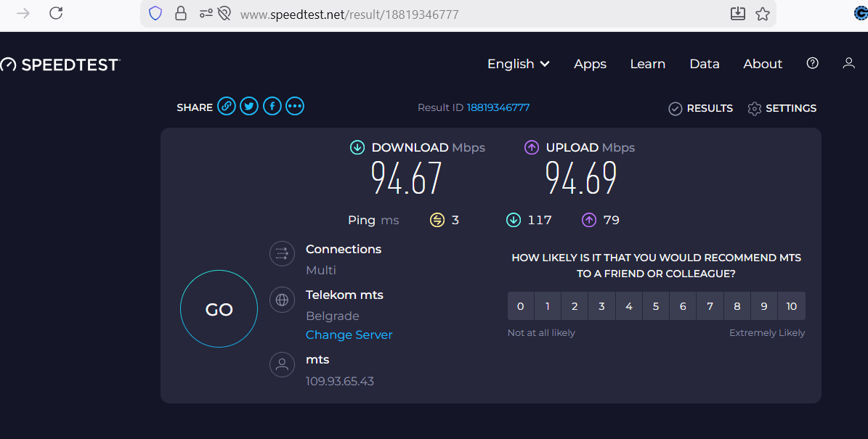Click the globe server icon
The height and width of the screenshot is (439, 868).
[x=282, y=300]
